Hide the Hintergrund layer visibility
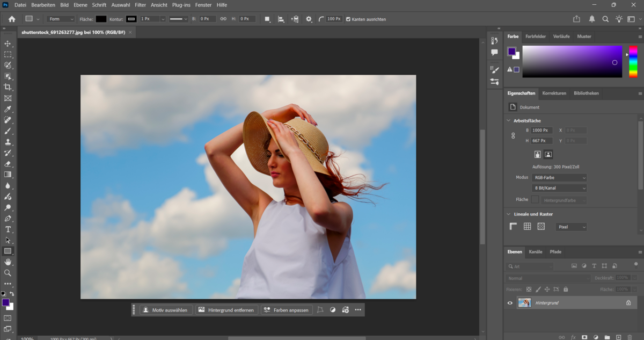The height and width of the screenshot is (340, 644). pyautogui.click(x=510, y=303)
